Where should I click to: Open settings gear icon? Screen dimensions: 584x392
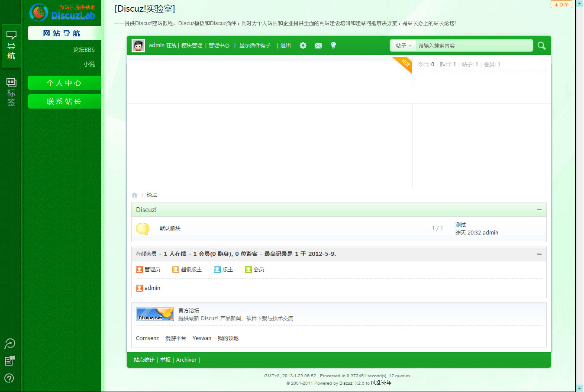[x=303, y=45]
